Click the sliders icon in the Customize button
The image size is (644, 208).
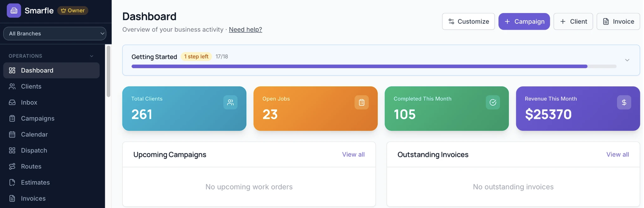[x=451, y=21]
